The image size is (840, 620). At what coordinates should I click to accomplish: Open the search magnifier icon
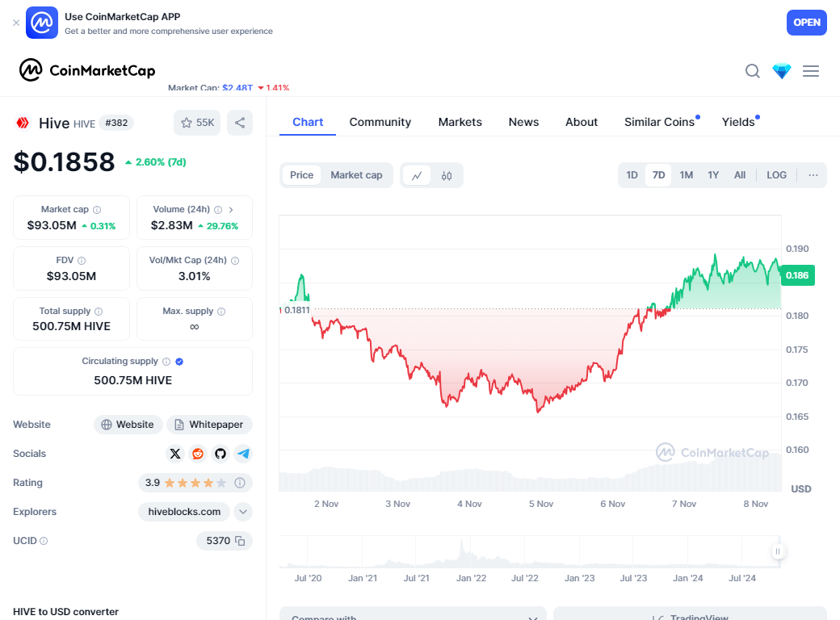click(x=752, y=71)
